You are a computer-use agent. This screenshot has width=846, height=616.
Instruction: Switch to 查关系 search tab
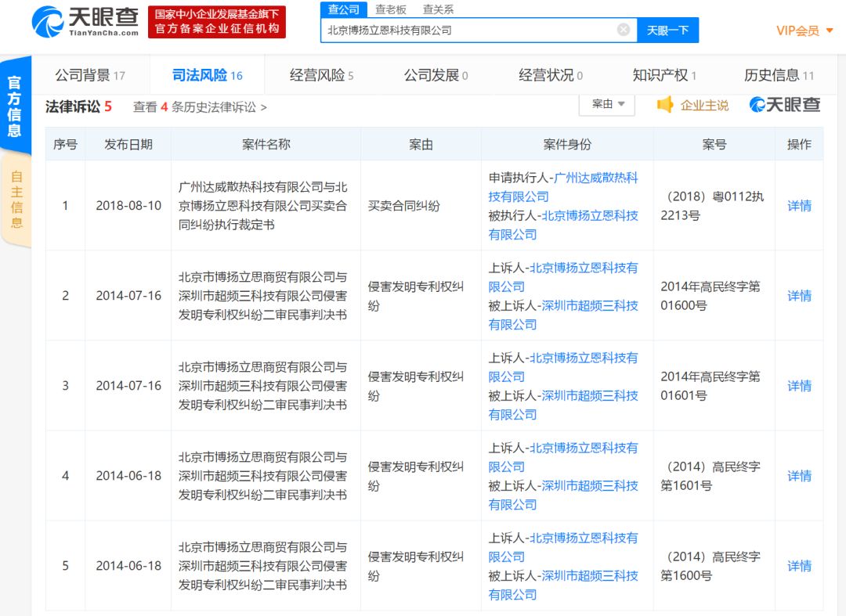coord(438,9)
